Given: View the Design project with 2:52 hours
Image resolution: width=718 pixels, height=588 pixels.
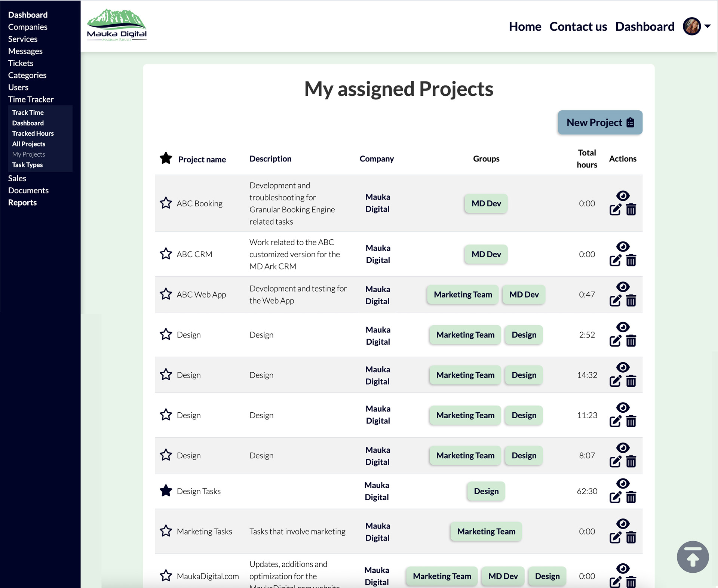Looking at the screenshot, I should point(623,327).
